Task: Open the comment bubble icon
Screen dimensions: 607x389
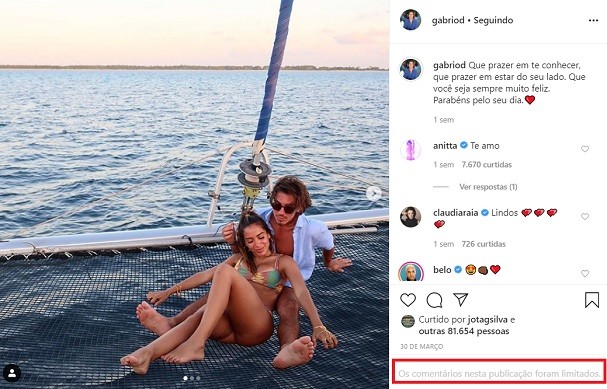Action: 434,300
